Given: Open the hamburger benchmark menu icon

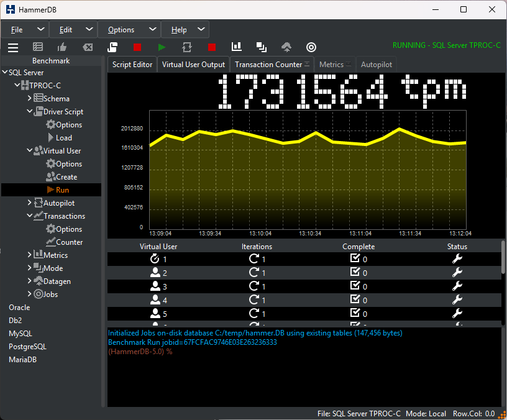Looking at the screenshot, I should (x=13, y=47).
